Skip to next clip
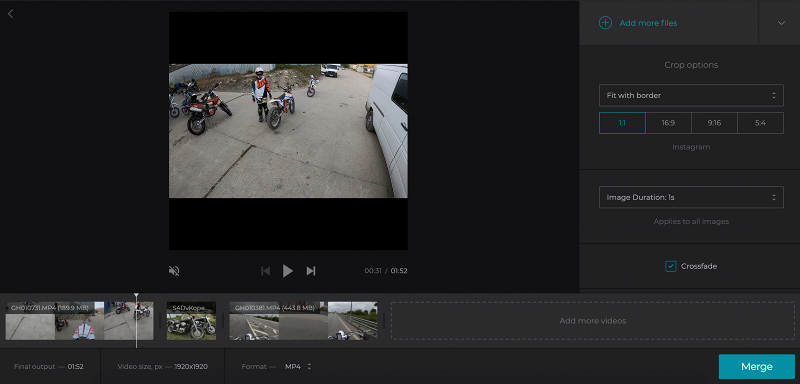The image size is (800, 384). pos(311,271)
